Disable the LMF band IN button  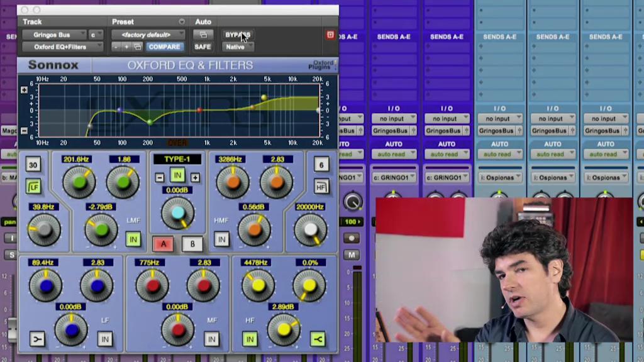[133, 239]
